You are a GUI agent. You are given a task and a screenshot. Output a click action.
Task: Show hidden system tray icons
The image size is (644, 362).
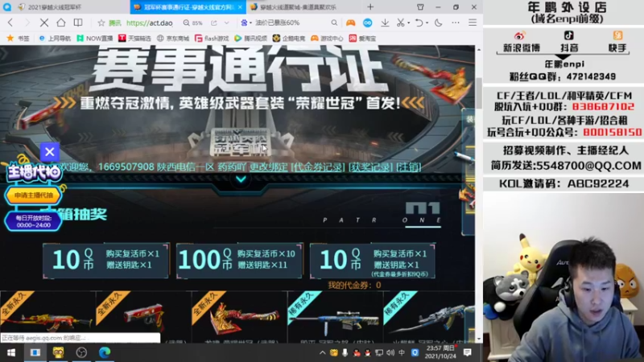point(323,352)
